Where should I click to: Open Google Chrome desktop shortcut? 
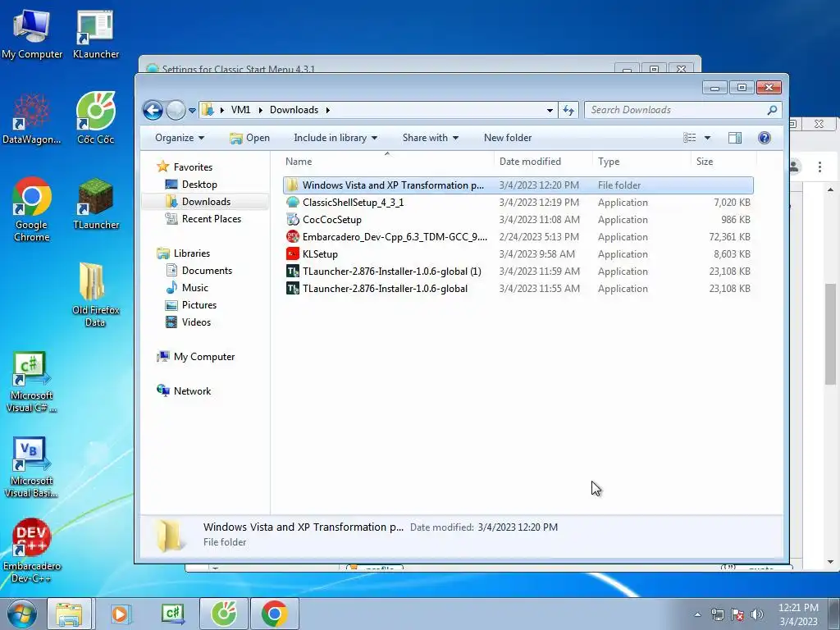[32, 209]
